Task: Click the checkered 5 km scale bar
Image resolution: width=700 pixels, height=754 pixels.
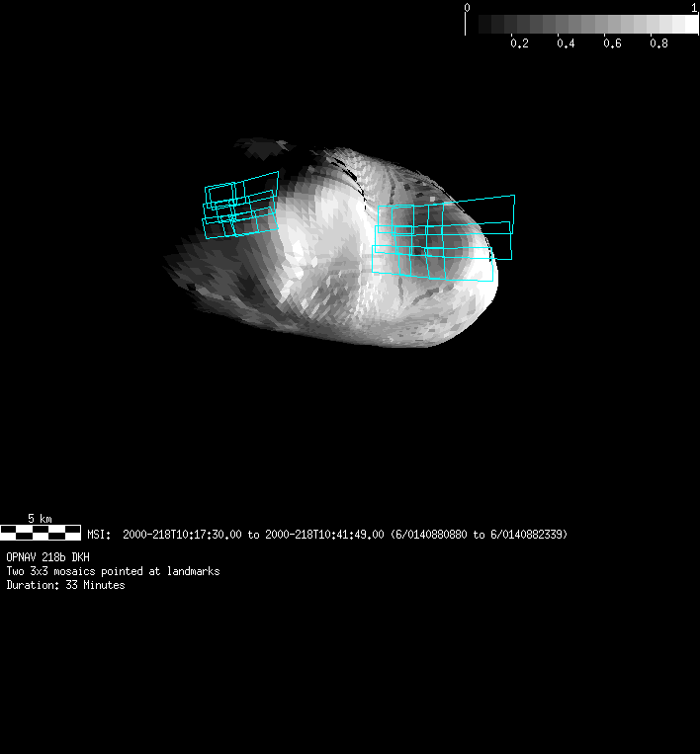Action: click(x=41, y=533)
